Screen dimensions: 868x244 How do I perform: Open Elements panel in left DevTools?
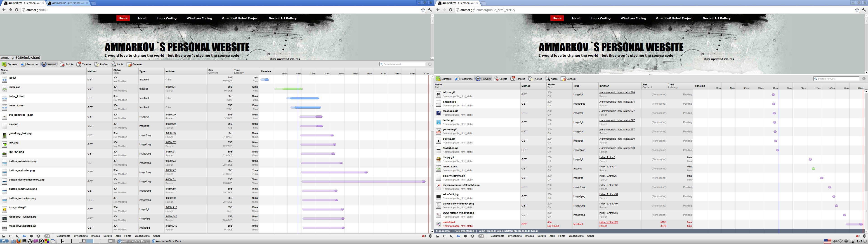tap(9, 64)
